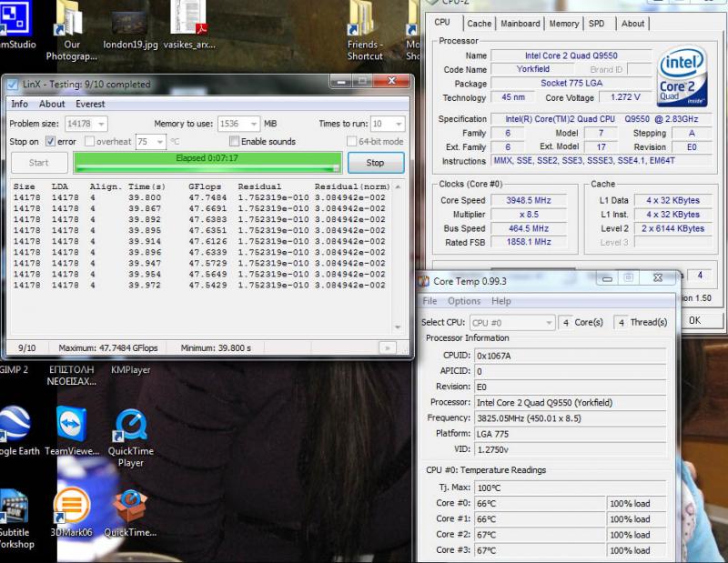Open the Info menu in LinX
The image size is (728, 563).
19,104
